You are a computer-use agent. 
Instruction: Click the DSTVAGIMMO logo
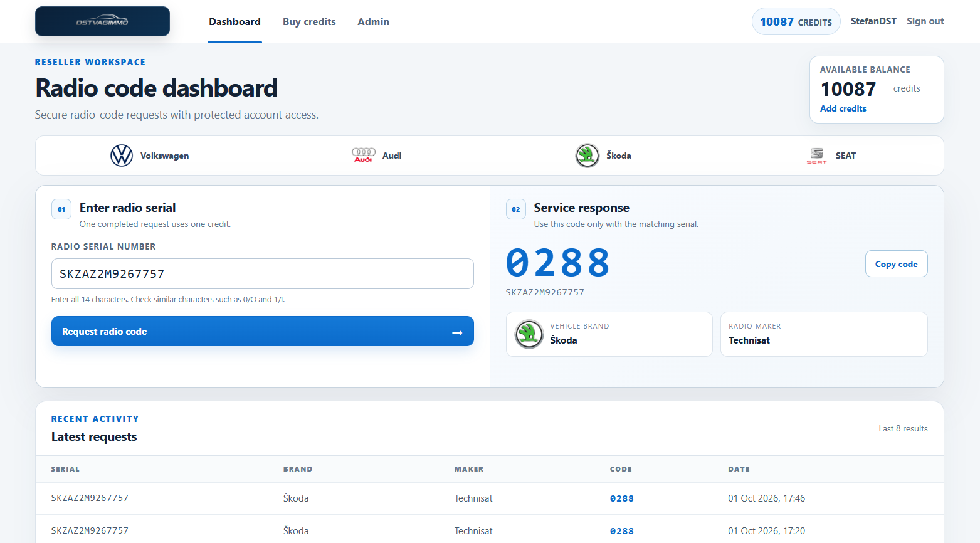pos(102,21)
